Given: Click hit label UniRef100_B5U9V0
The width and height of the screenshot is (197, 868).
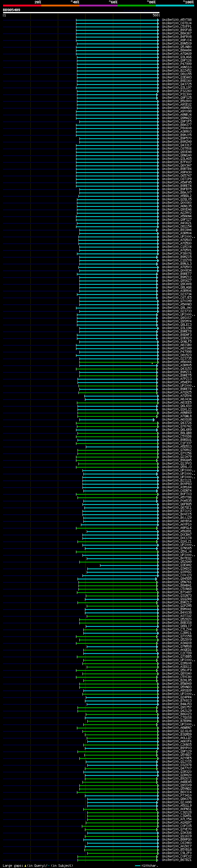Looking at the screenshot, I should (177, 101).
